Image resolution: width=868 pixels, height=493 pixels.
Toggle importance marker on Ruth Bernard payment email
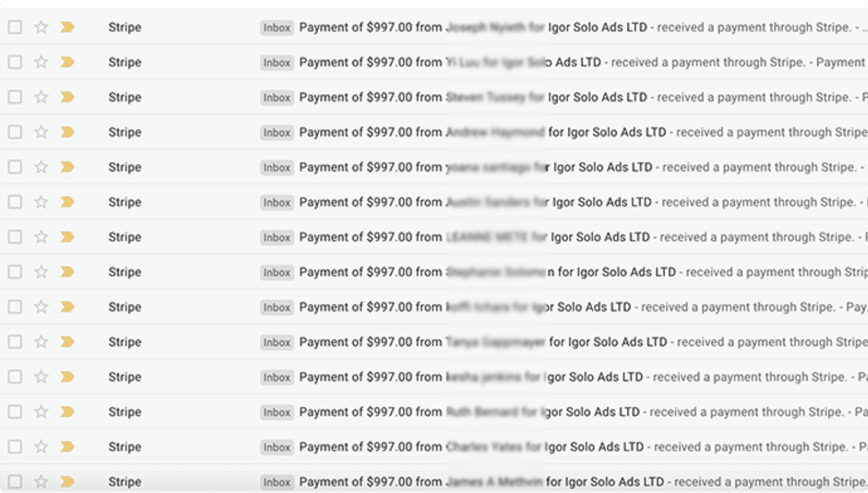pos(67,411)
